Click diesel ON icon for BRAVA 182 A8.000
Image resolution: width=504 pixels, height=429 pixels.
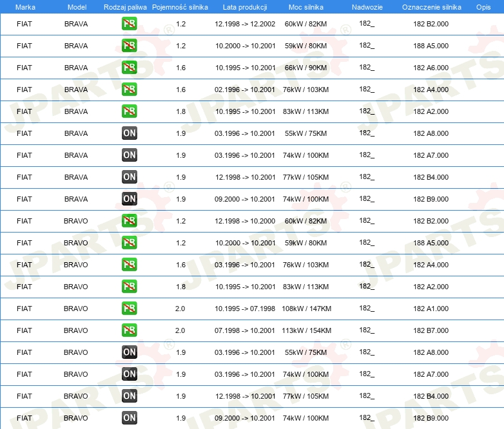[129, 133]
